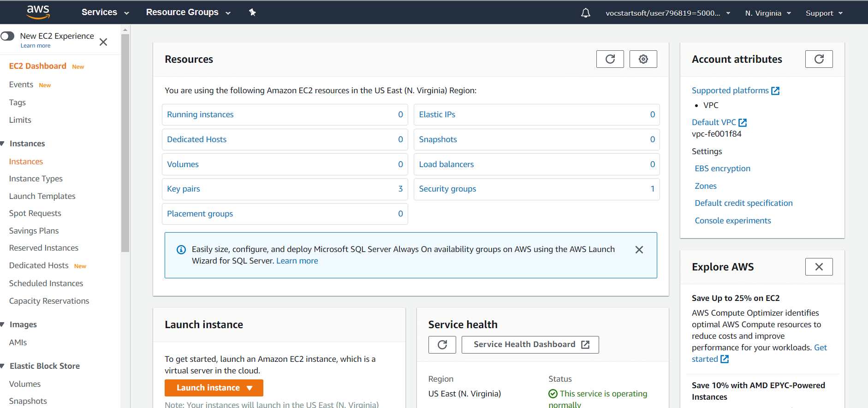
Task: Open Resources settings gear
Action: 643,59
